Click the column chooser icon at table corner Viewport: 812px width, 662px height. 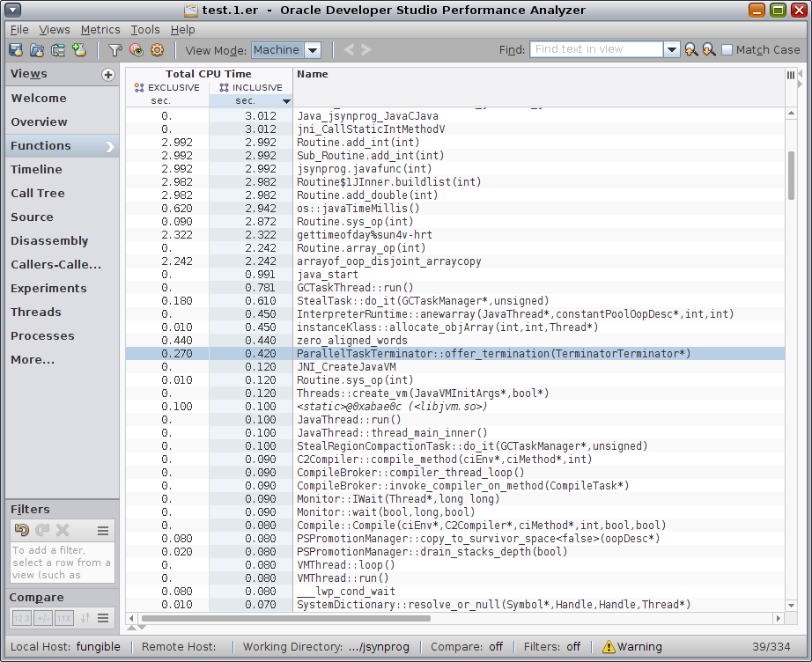point(790,75)
